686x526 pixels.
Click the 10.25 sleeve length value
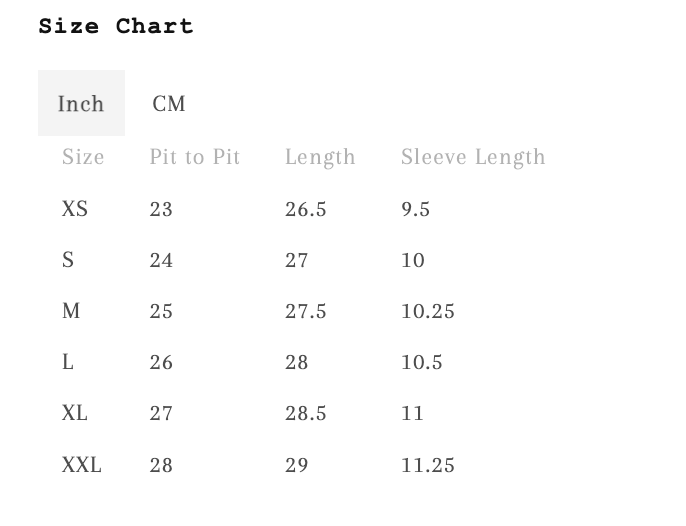[x=428, y=311]
